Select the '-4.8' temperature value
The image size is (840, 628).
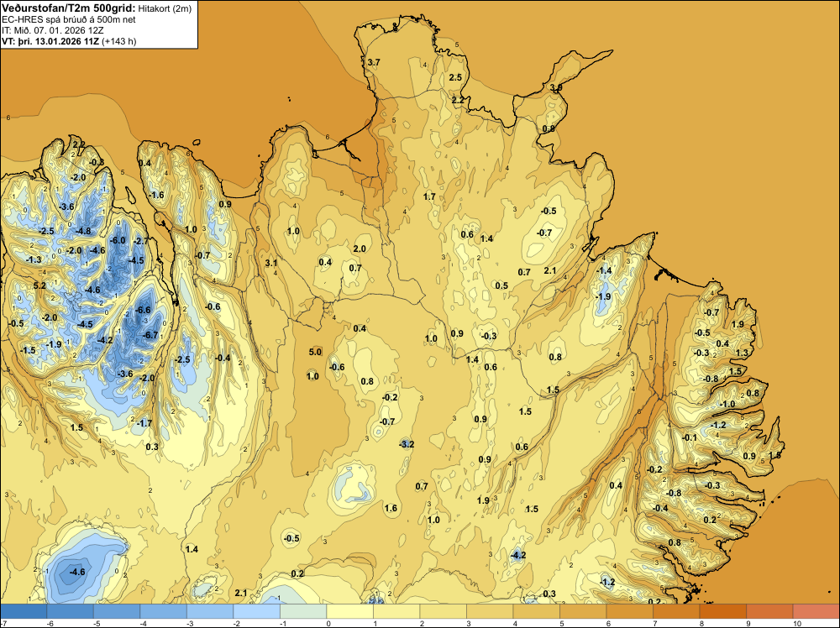coord(83,232)
